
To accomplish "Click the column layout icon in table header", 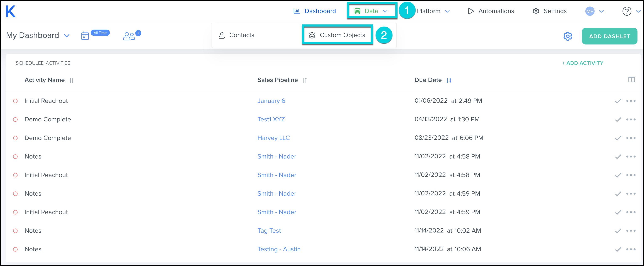I will click(x=631, y=80).
